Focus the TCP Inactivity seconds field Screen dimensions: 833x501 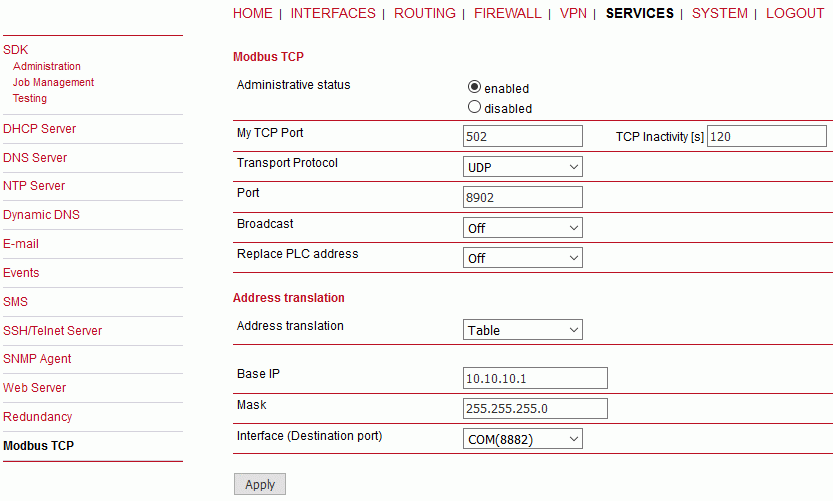click(767, 136)
